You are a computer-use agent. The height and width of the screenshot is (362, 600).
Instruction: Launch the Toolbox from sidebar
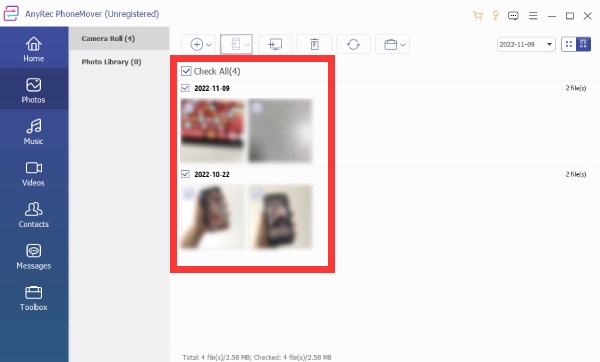coord(34,298)
